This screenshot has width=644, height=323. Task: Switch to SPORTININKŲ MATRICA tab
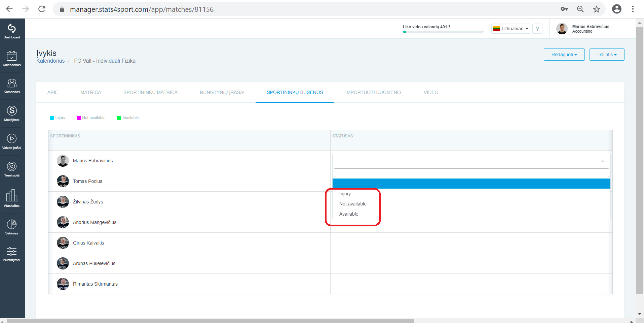coord(151,92)
